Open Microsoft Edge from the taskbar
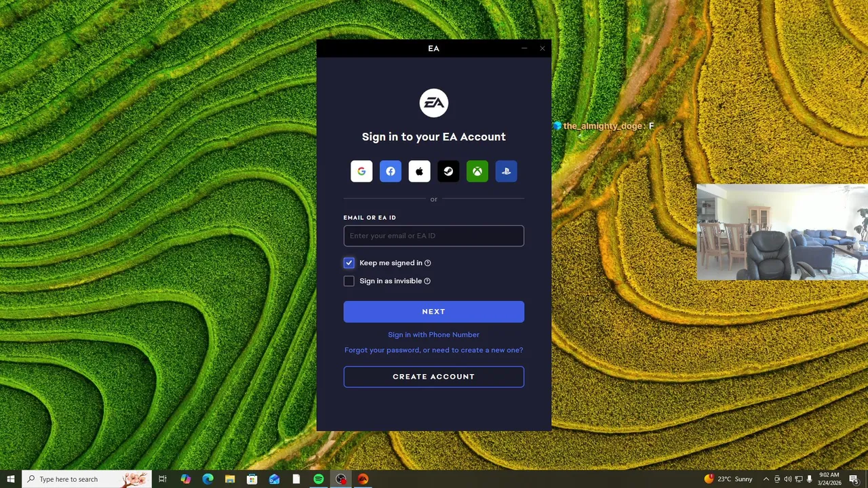 point(208,479)
